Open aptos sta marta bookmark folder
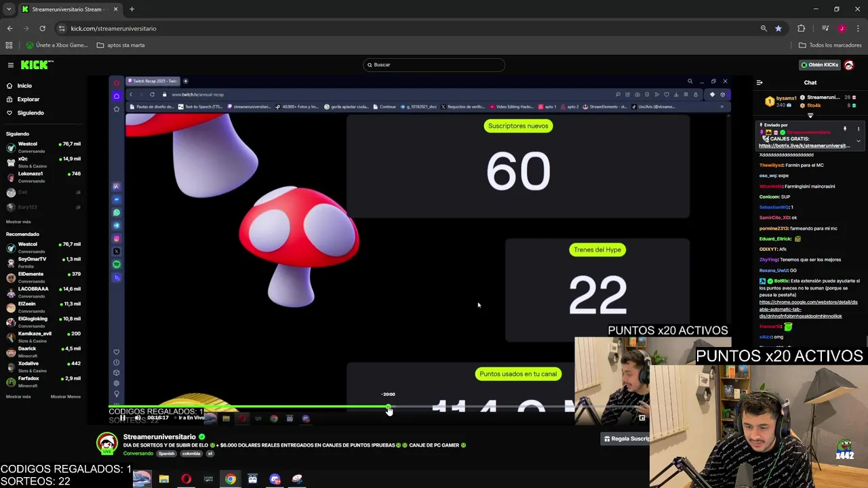Image resolution: width=868 pixels, height=488 pixels. [121, 45]
